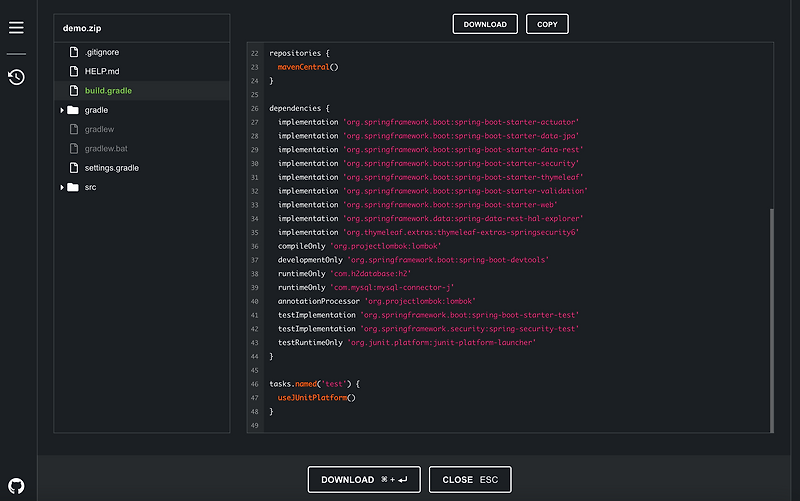Click the HELP.md file icon

pyautogui.click(x=73, y=71)
